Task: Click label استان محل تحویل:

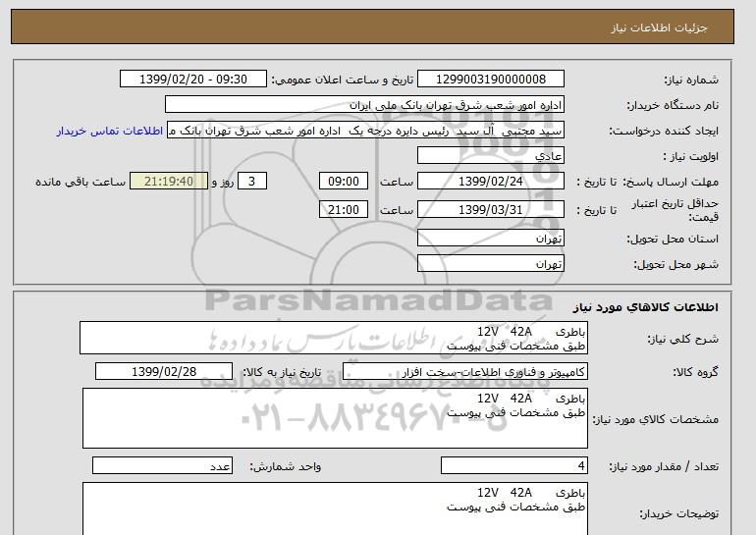Action: [673, 240]
